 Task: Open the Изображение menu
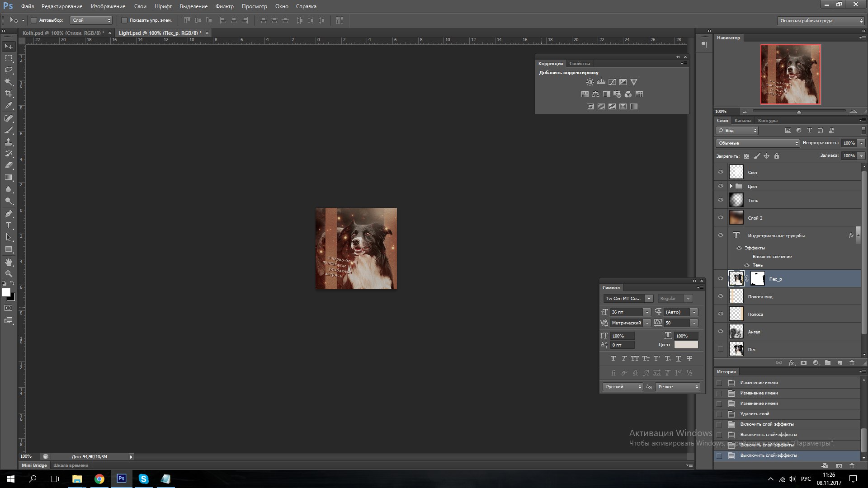[108, 6]
